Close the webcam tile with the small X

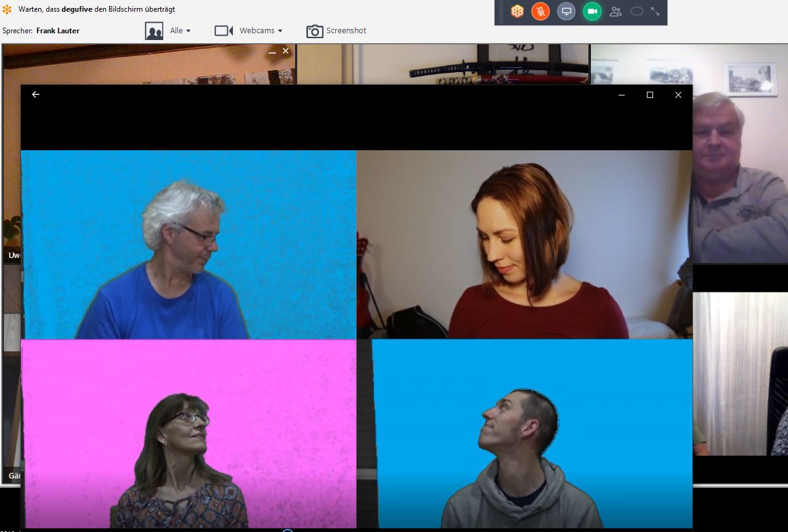coord(286,51)
